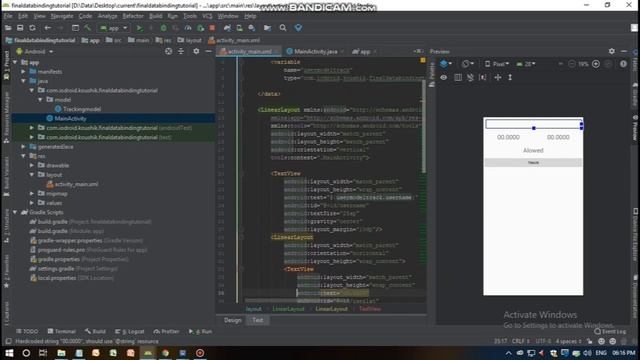This screenshot has width=640, height=360.
Task: Open the Windows Start menu
Action: (x=9, y=353)
